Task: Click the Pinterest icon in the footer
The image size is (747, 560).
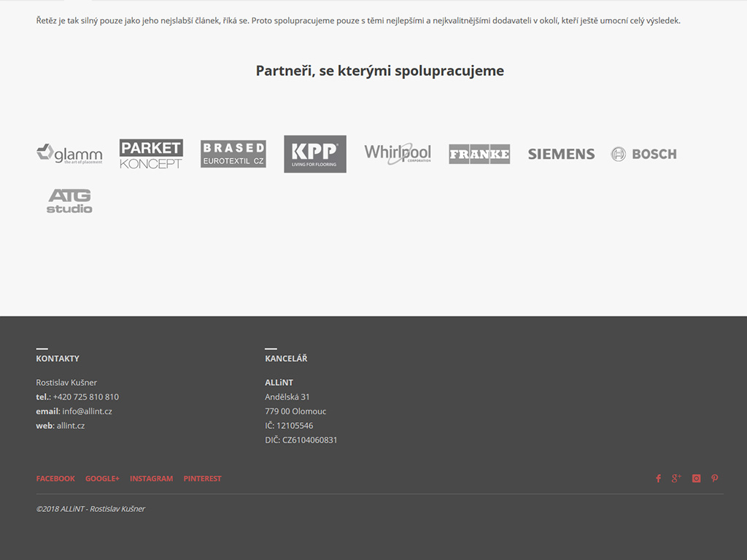Action: (715, 478)
